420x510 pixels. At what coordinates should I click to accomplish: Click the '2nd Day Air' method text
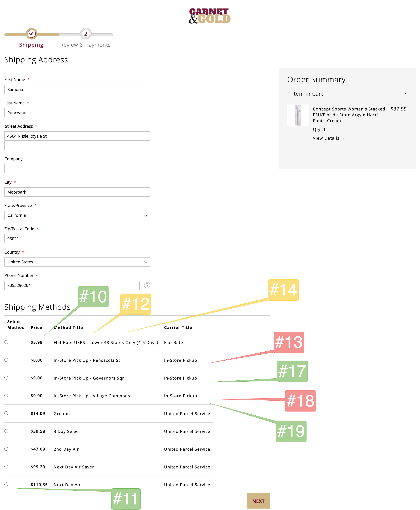[x=66, y=449]
